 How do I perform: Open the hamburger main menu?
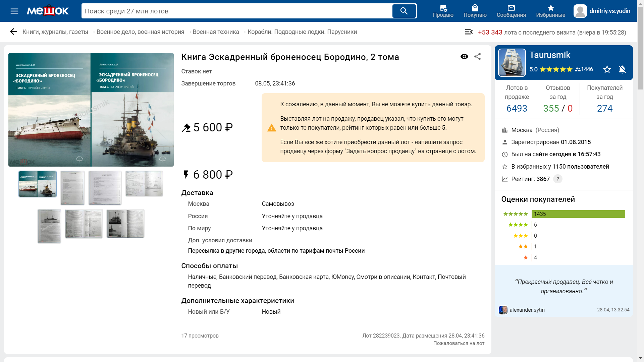14,11
